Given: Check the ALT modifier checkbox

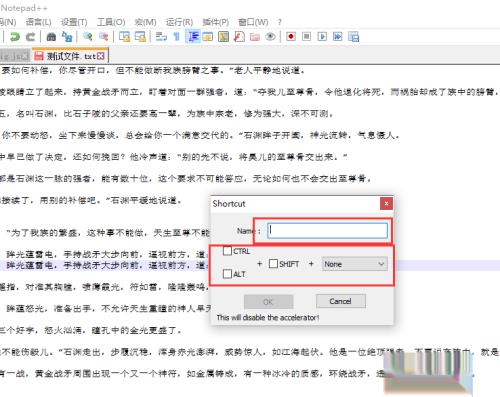Looking at the screenshot, I should [227, 274].
